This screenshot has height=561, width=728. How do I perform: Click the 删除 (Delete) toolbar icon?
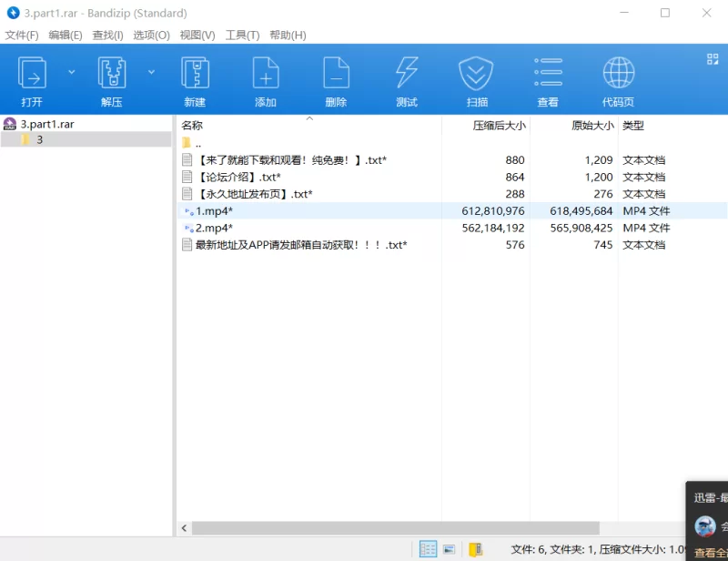(336, 73)
